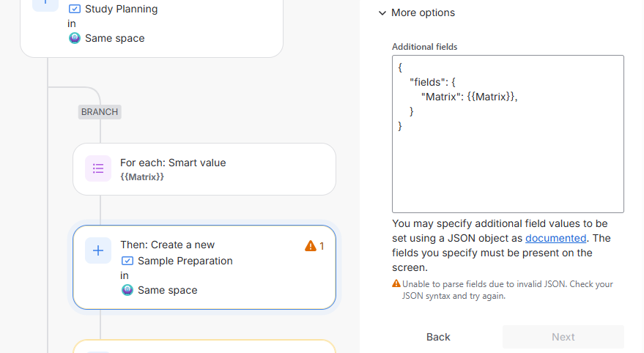
Task: Click the purple For each list icon
Action: [x=98, y=169]
